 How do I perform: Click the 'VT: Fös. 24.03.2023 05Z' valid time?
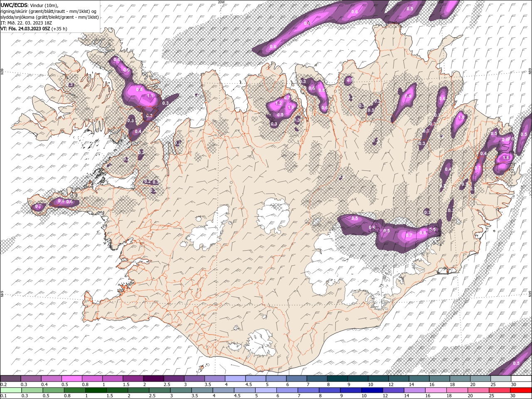[x=25, y=29]
